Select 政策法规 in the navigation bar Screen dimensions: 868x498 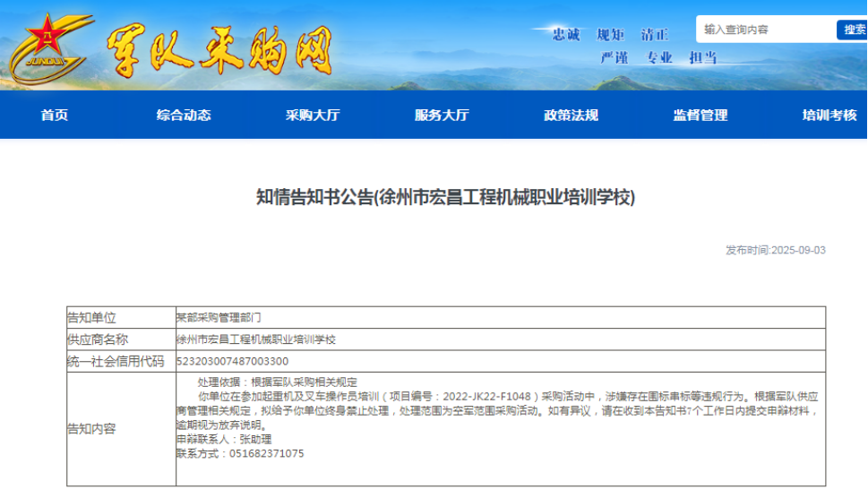pos(571,115)
